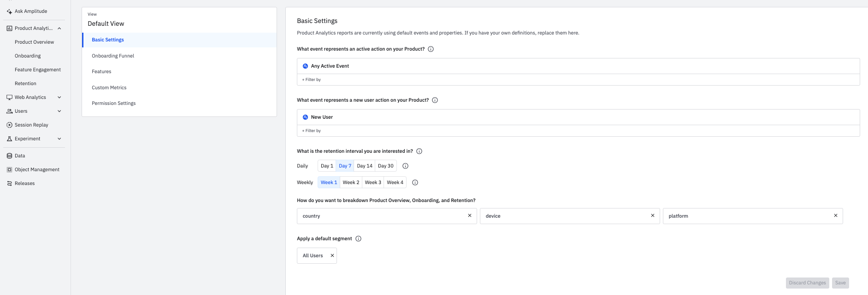Switch to Custom Metrics settings tab
Image resolution: width=868 pixels, height=295 pixels.
click(x=109, y=87)
